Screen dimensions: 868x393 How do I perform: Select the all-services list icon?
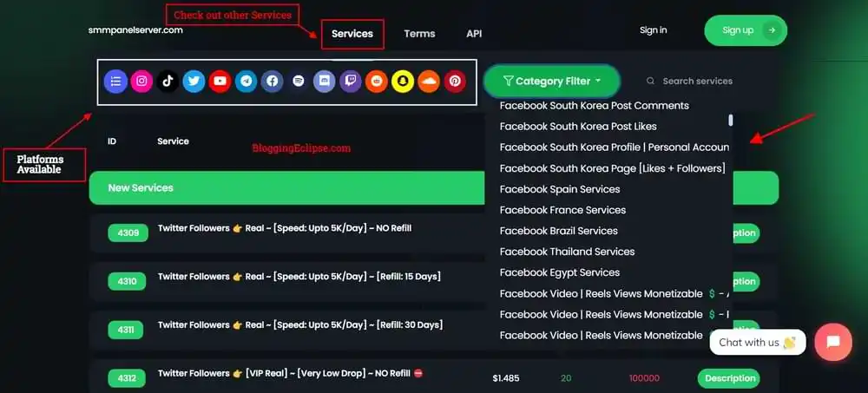pos(115,82)
